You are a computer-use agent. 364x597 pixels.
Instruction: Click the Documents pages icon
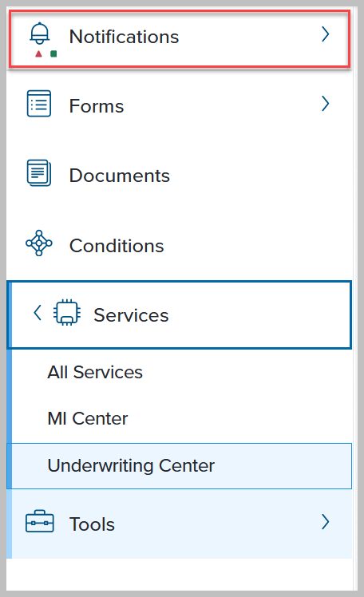[x=39, y=173]
